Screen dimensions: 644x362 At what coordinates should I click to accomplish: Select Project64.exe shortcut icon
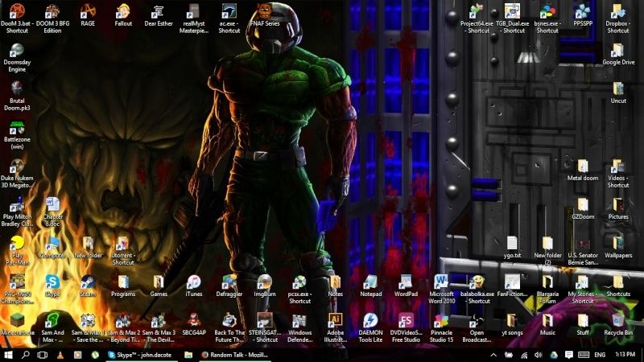(477, 11)
